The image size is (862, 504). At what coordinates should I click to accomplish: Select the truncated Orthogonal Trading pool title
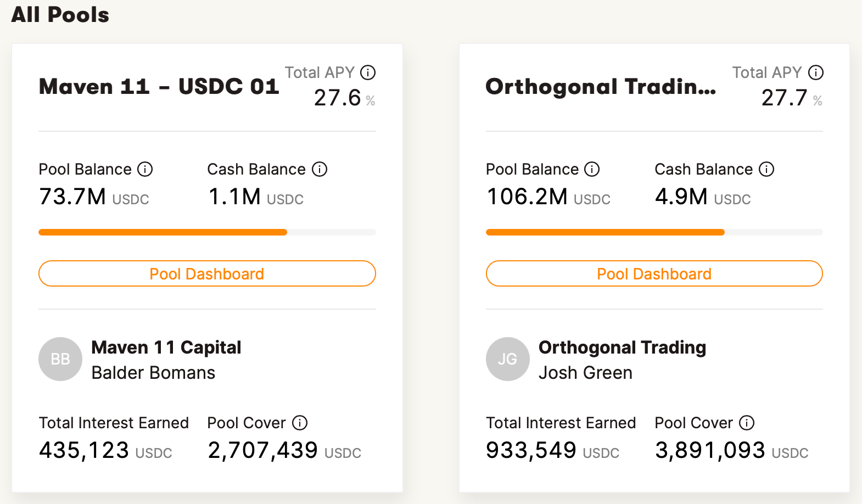601,87
